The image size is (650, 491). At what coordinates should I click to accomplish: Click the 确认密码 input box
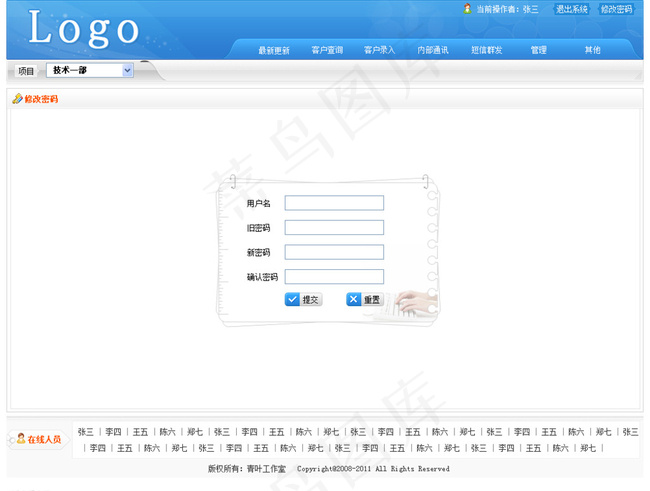[334, 277]
